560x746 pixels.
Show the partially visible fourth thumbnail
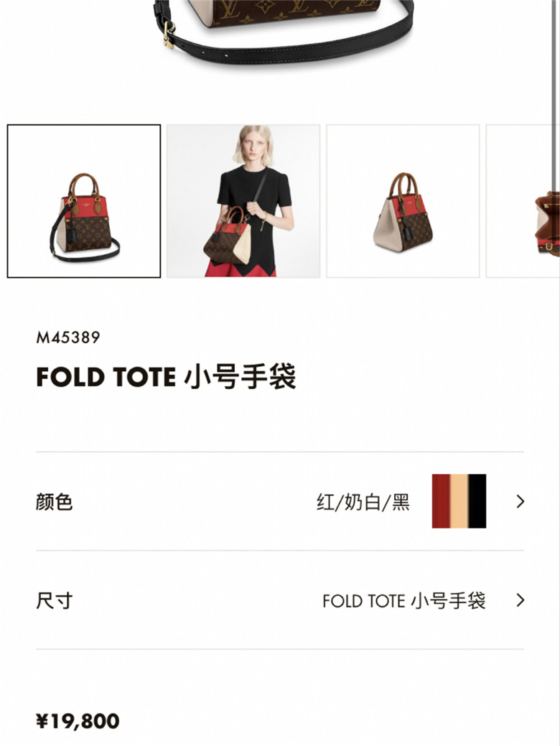point(523,201)
